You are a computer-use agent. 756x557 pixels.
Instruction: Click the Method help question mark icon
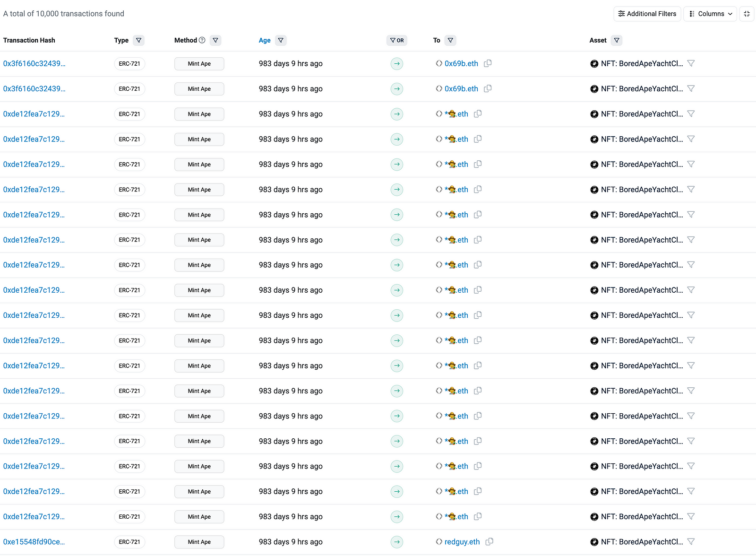[202, 40]
